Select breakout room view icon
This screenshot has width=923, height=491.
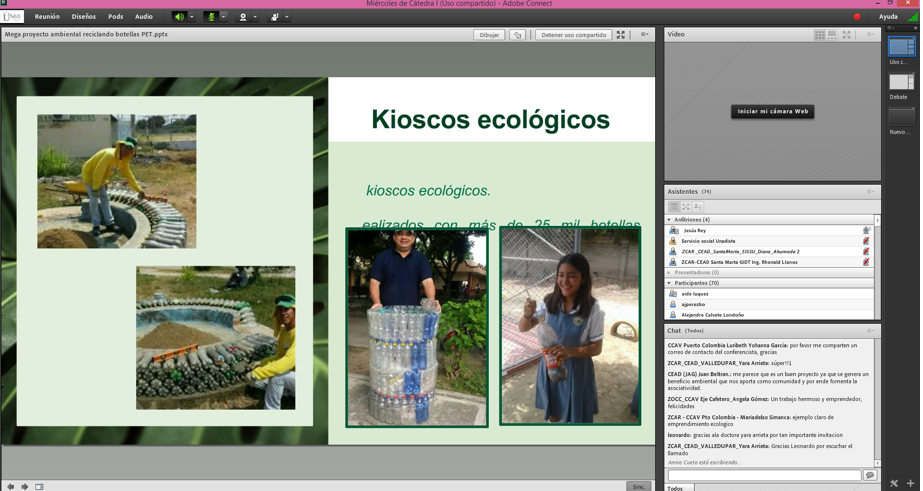(x=686, y=207)
